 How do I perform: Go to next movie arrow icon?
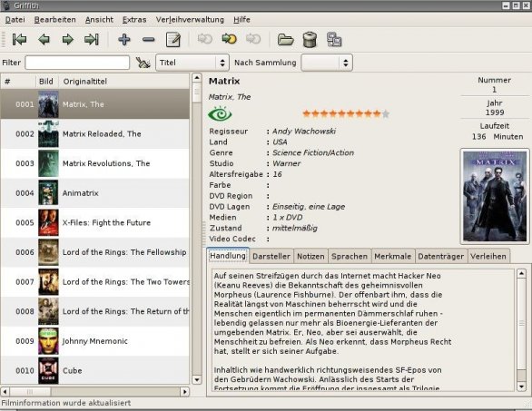click(68, 39)
